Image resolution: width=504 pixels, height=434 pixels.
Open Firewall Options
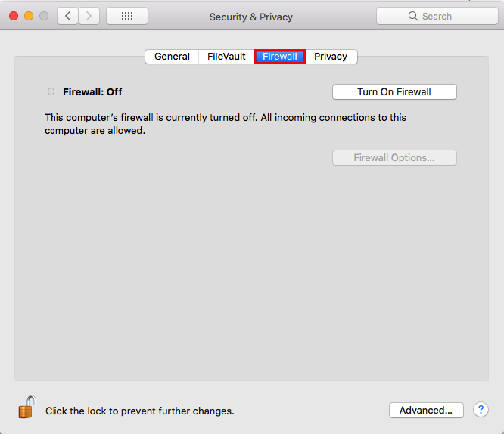pyautogui.click(x=394, y=158)
